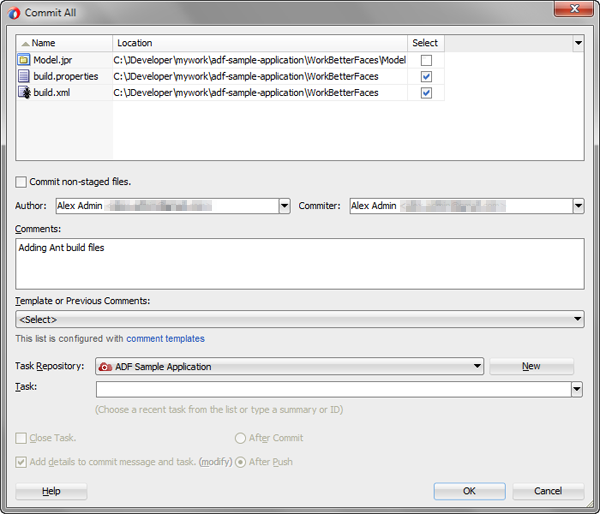Viewport: 600px width, 514px height.
Task: Check the Select box for Model.jpr
Action: [x=426, y=61]
